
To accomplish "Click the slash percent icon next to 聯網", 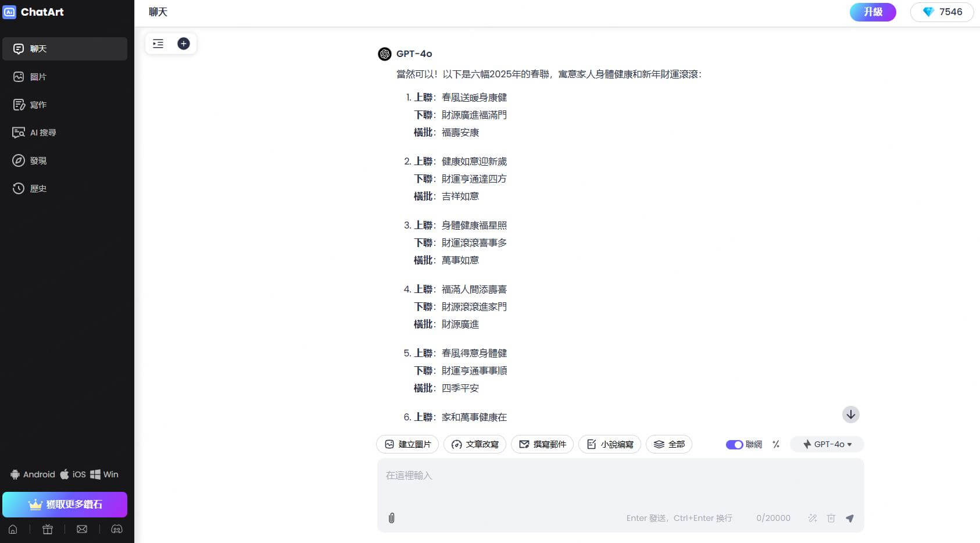I will pos(776,444).
